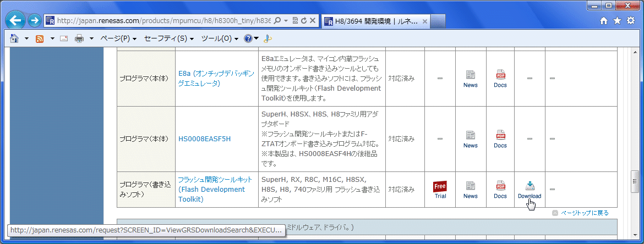Screen dimensions: 644x244
Task: Click 対応済み in the E8a row
Action: pyautogui.click(x=401, y=79)
